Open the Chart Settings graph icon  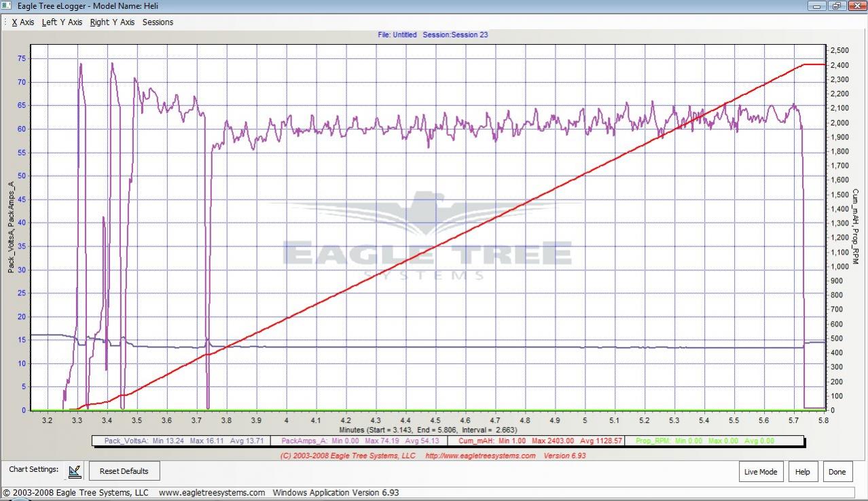point(75,471)
